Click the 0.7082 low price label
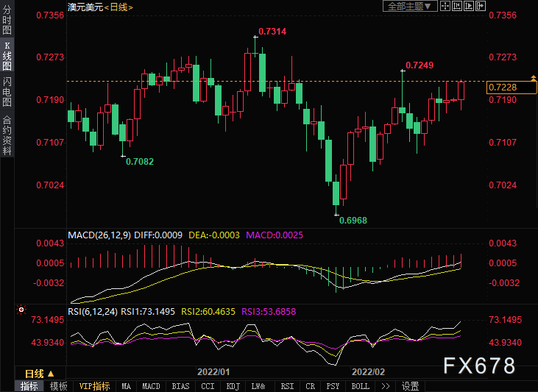This screenshot has width=538, height=392. pos(140,162)
